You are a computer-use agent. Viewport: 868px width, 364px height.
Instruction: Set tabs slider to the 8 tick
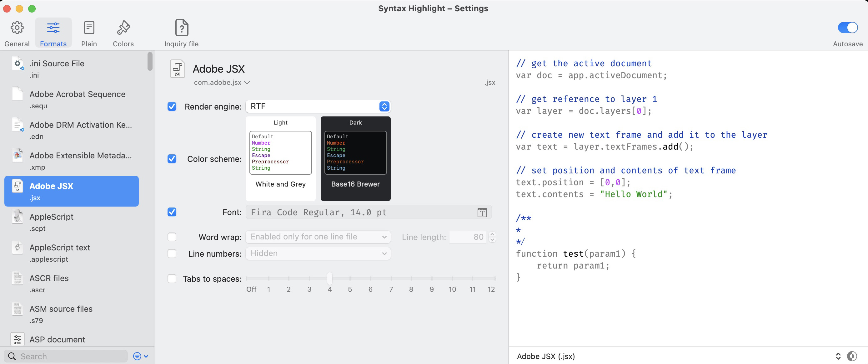coord(411,279)
